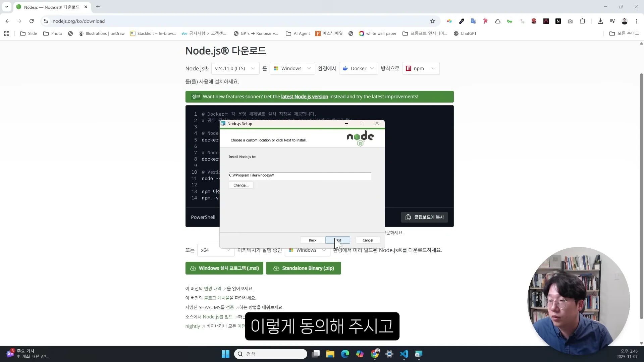The image size is (644, 362).
Task: Expand the v24.11.0 (LTS) version dropdown
Action: click(x=235, y=68)
